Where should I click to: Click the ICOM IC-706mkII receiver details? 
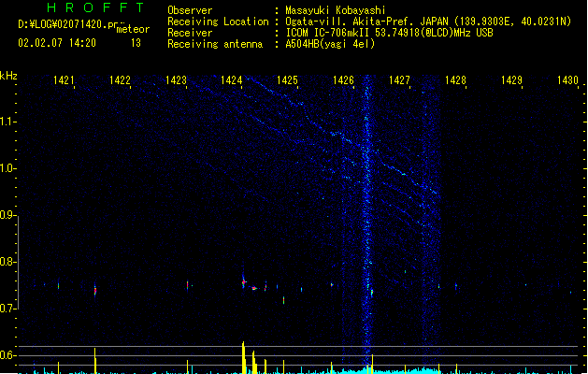(x=389, y=33)
